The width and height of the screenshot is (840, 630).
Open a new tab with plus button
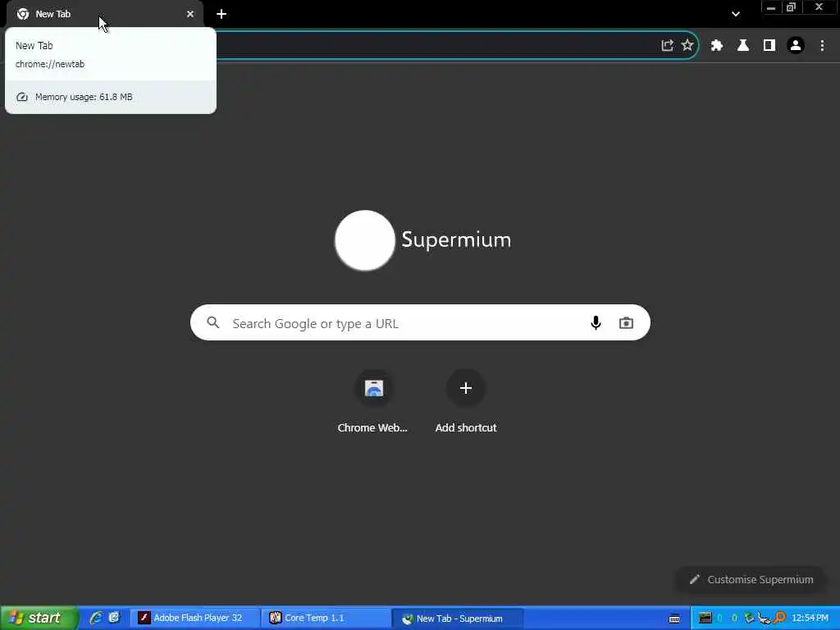click(221, 14)
